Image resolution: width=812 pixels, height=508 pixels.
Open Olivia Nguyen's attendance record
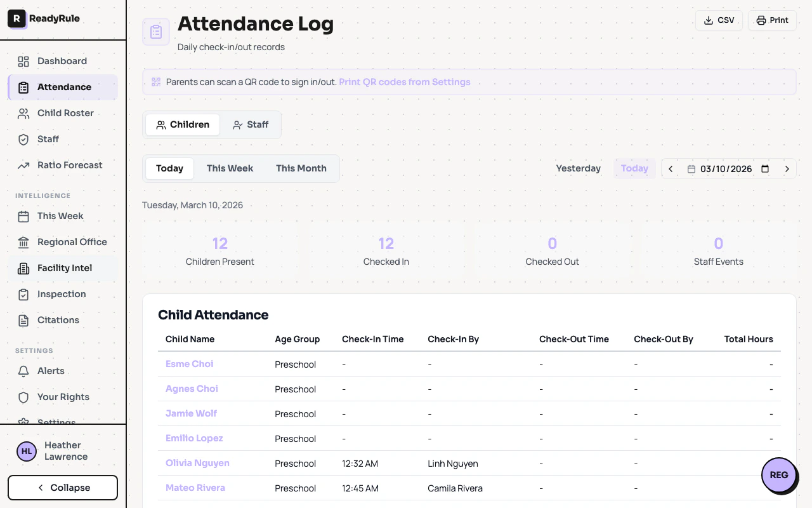tap(197, 463)
